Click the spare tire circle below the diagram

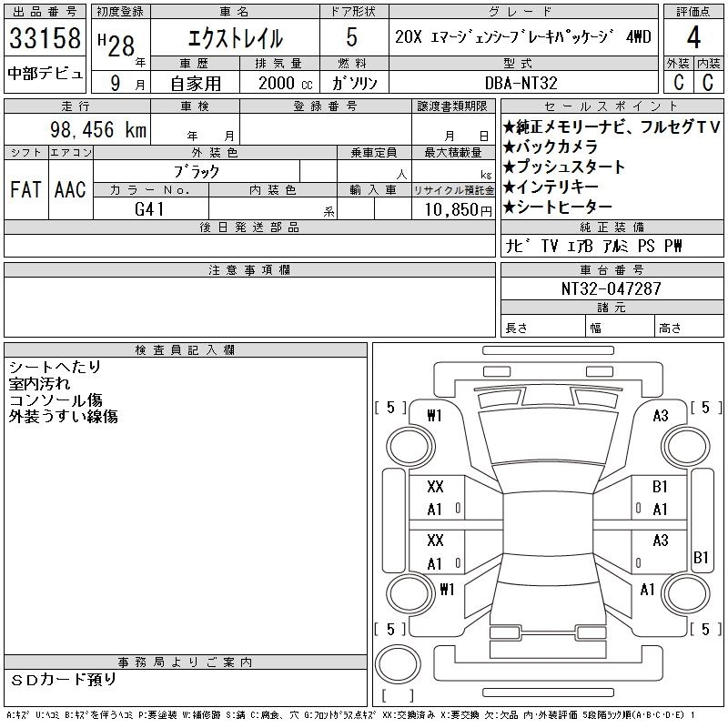tap(398, 664)
